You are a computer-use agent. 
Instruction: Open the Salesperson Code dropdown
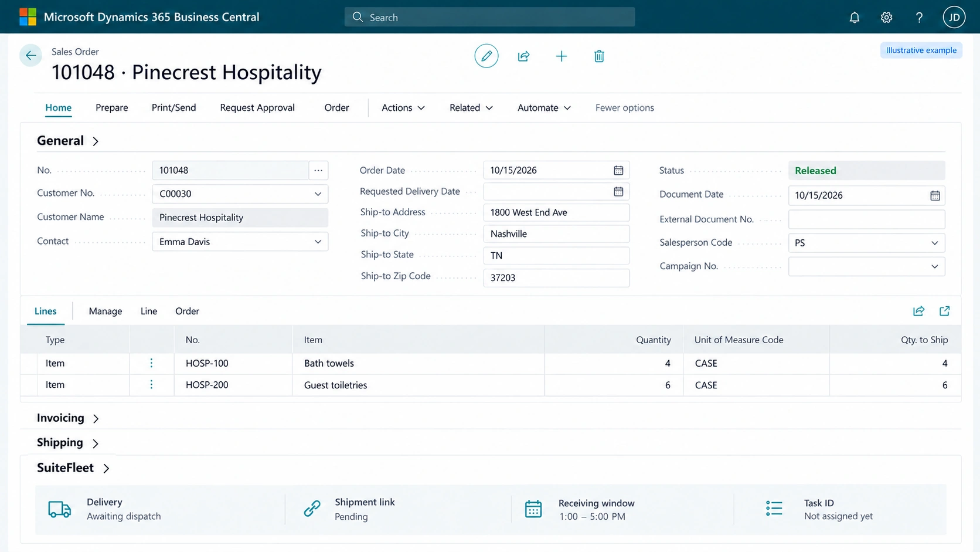(934, 243)
